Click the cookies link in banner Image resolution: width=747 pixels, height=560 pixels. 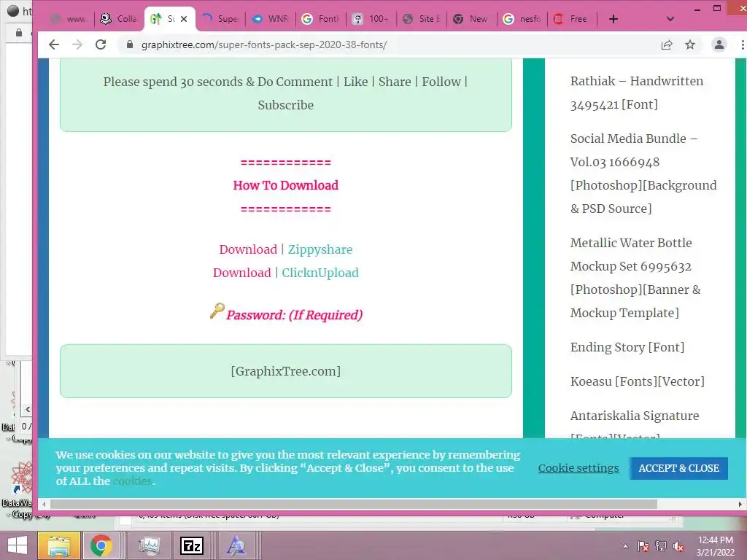pyautogui.click(x=132, y=481)
